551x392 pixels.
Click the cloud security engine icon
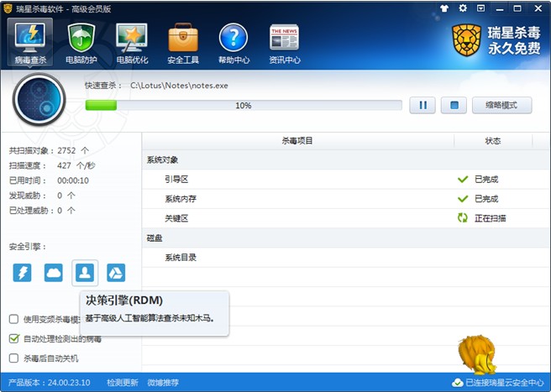click(54, 272)
